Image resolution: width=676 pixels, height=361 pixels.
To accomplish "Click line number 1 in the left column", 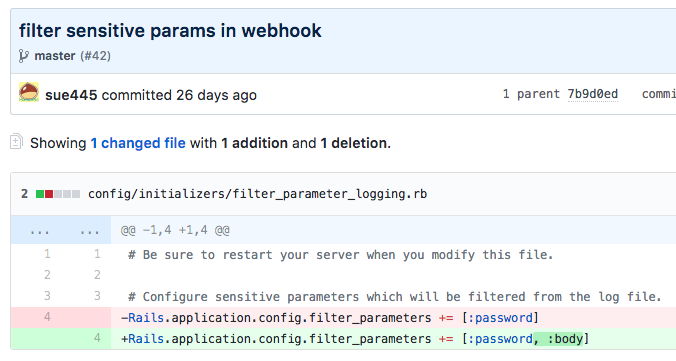I will coord(47,254).
